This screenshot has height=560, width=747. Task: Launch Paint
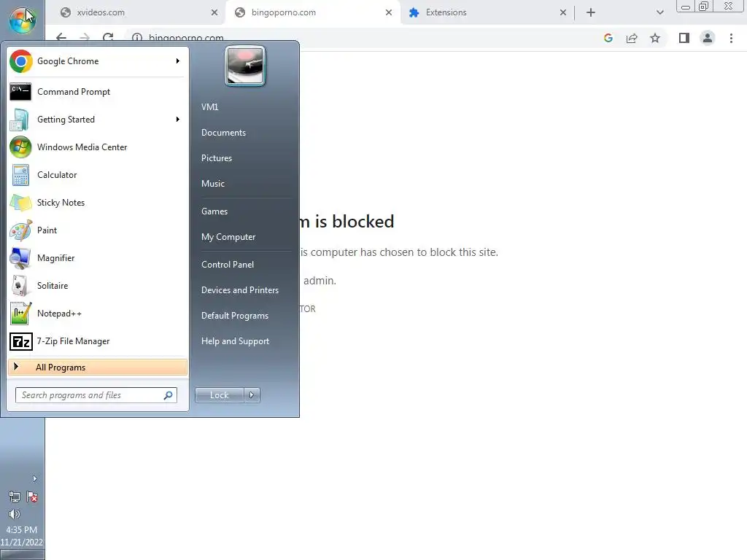tap(98, 230)
